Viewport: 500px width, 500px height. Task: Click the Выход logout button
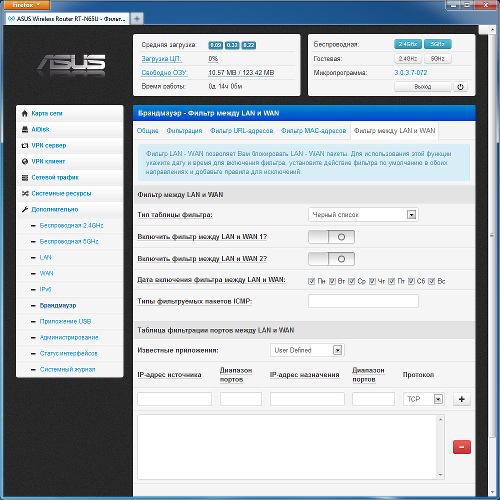(423, 87)
